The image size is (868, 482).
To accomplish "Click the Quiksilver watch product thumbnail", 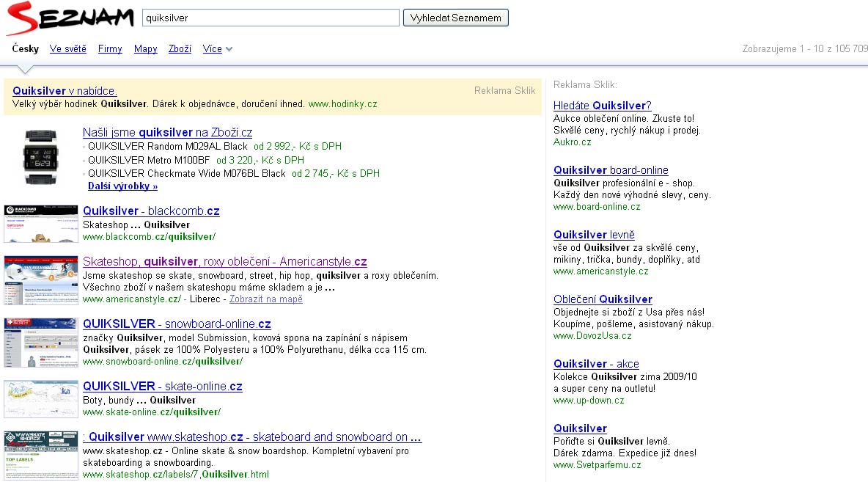I will [x=40, y=157].
